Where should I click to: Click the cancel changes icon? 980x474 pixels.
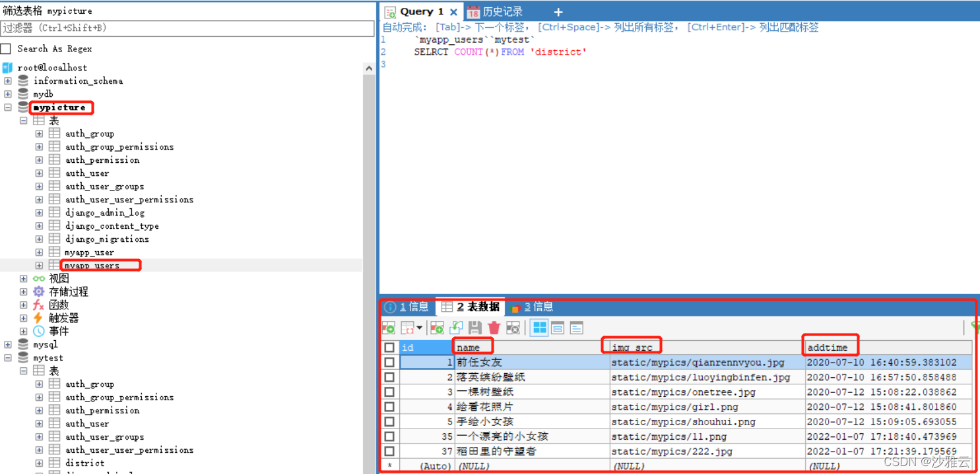(513, 328)
